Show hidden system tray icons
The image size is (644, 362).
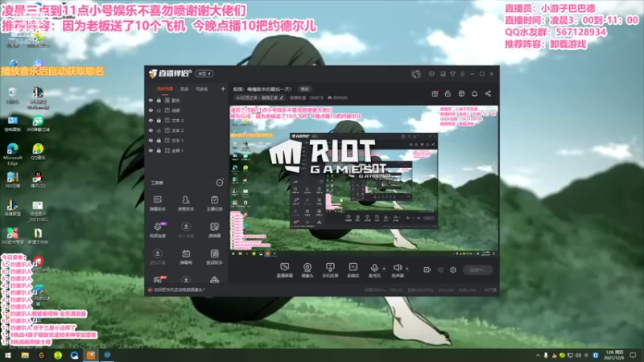(538, 356)
